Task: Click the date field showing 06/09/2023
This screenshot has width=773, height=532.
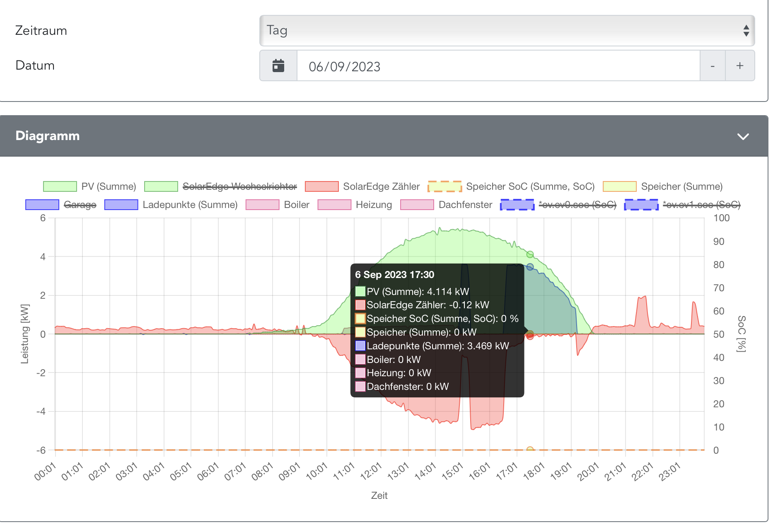Action: [x=498, y=66]
